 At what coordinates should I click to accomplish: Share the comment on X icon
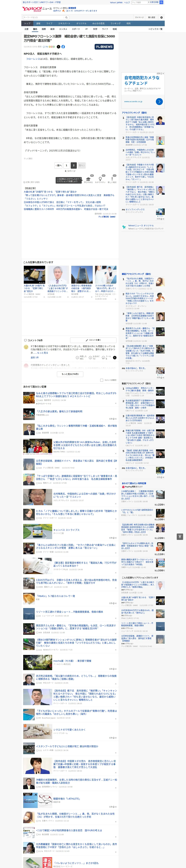pos(115,357)
